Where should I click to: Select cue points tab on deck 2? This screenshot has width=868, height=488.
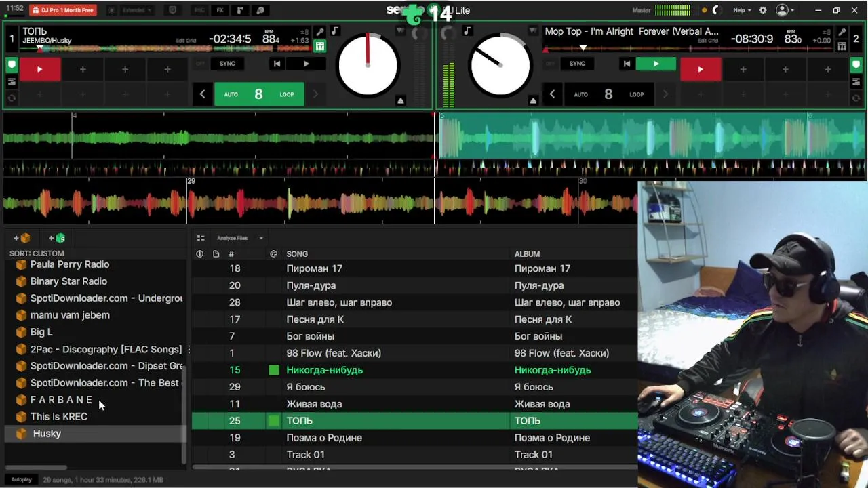pyautogui.click(x=856, y=65)
